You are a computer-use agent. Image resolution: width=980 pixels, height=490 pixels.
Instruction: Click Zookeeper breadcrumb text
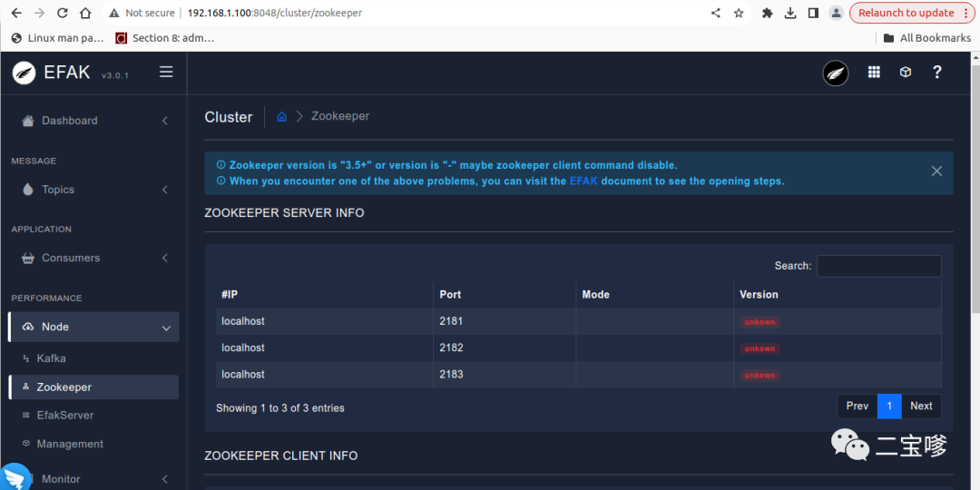coord(340,116)
